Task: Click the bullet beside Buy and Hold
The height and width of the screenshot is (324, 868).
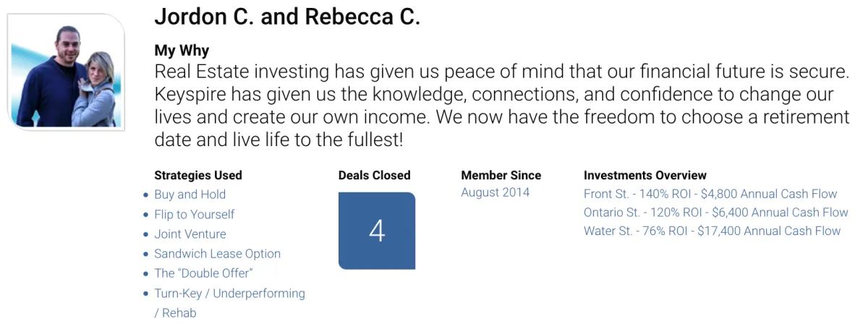Action: point(146,195)
